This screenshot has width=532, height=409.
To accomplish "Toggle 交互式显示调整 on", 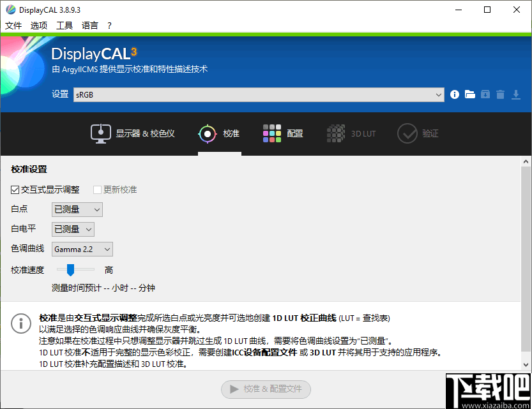I will (14, 189).
